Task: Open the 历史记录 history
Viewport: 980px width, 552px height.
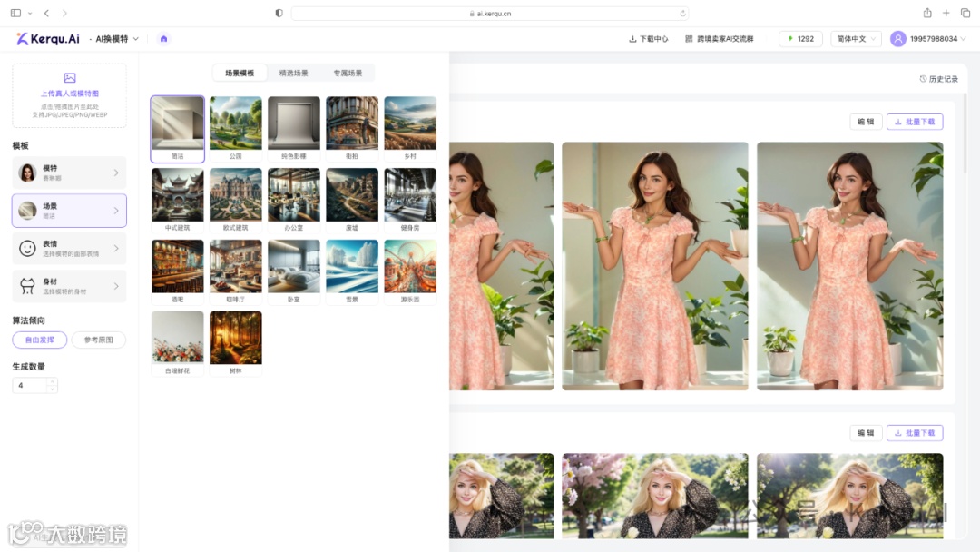Action: click(939, 79)
